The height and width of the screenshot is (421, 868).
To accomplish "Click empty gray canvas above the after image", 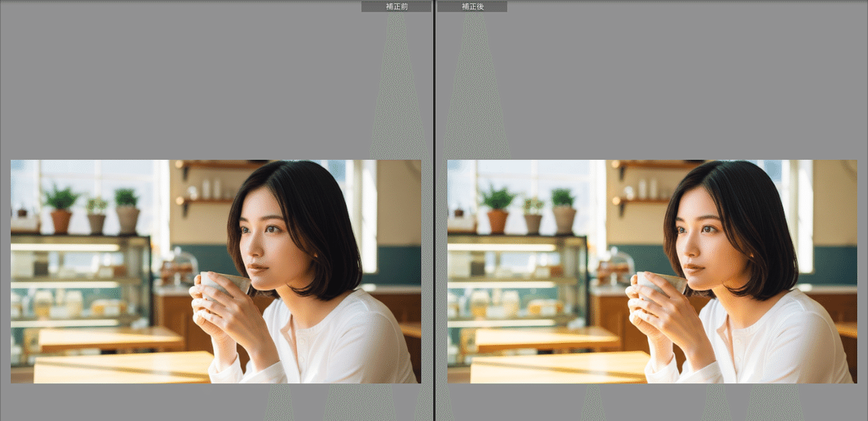I will click(x=651, y=80).
